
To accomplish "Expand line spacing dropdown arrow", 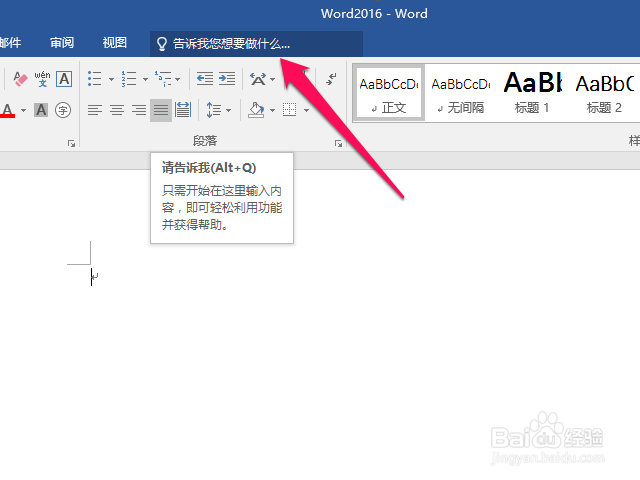I will click(x=229, y=110).
